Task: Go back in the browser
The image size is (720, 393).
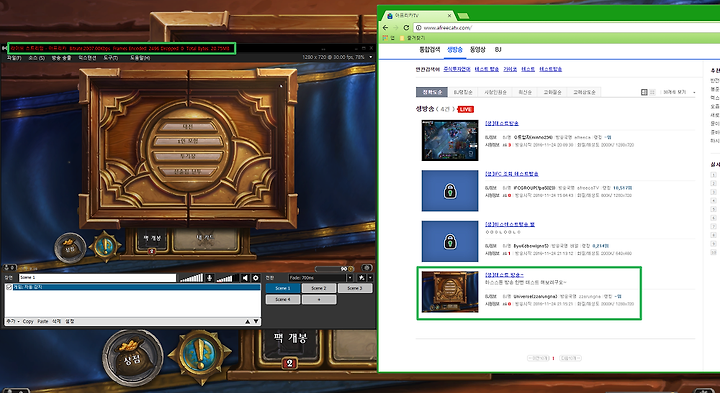Action: tap(385, 28)
